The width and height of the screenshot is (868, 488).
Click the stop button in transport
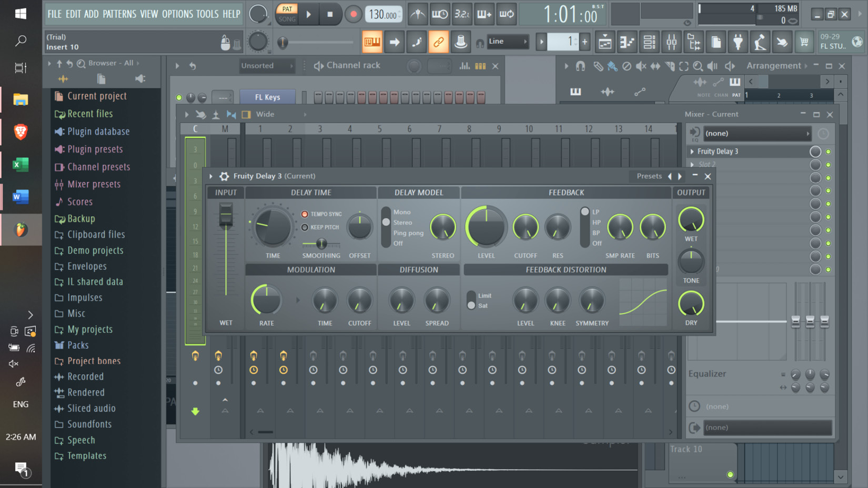point(330,14)
